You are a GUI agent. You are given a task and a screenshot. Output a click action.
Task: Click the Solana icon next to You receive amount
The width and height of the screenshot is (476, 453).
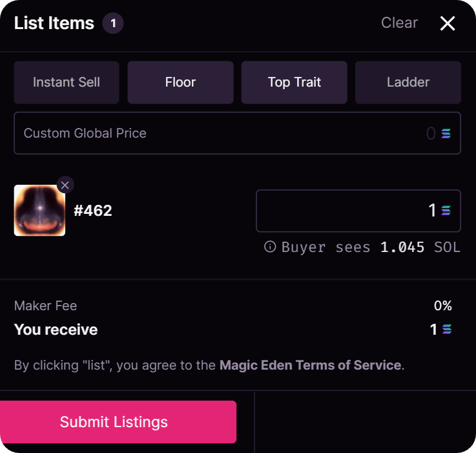[446, 330]
